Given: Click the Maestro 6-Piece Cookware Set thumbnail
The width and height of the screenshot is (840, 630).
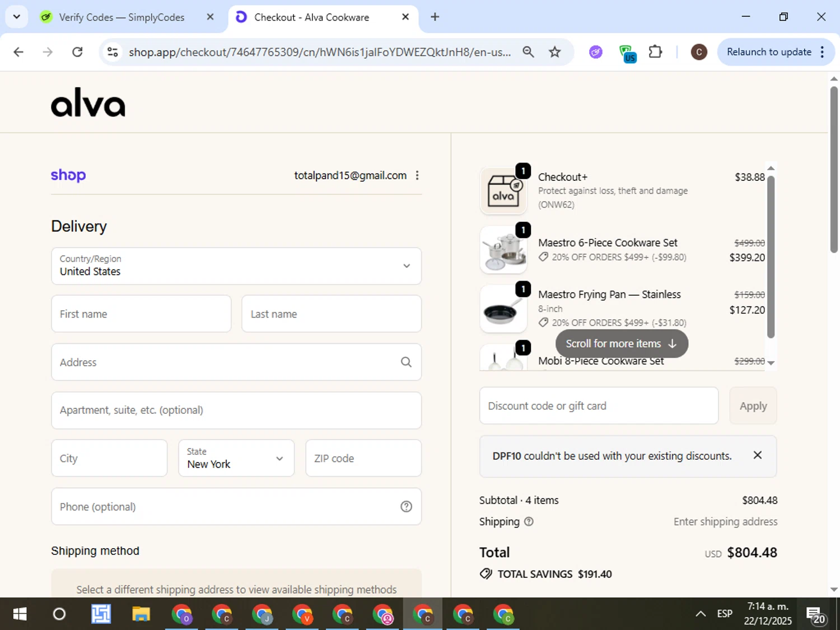Looking at the screenshot, I should click(x=503, y=250).
